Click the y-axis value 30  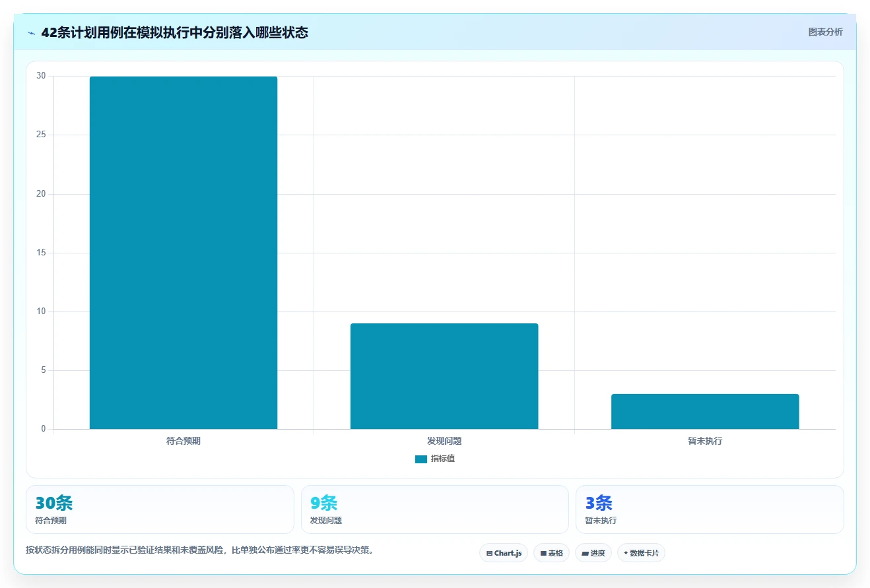42,76
